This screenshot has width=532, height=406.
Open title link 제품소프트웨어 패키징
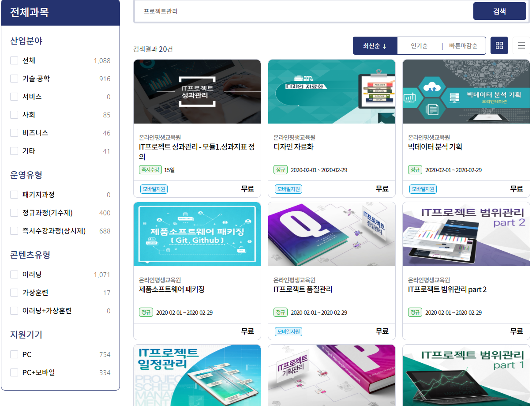172,289
